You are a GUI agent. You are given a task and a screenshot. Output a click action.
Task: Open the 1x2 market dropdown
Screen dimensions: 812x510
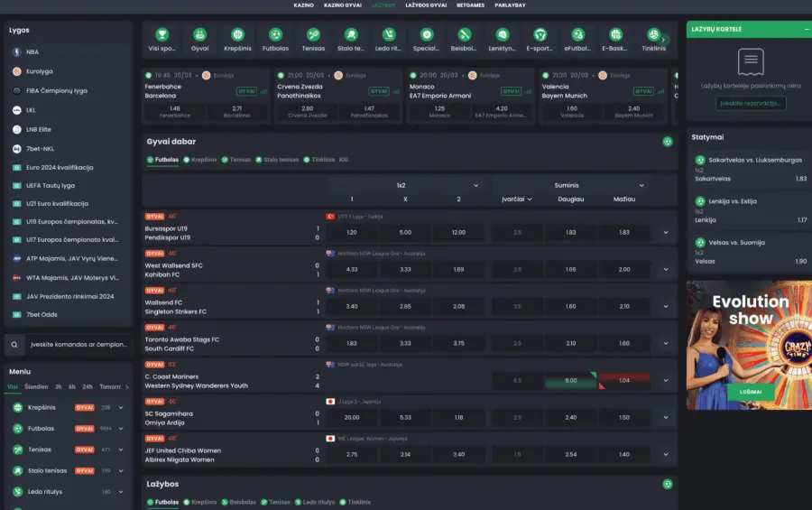[x=401, y=185]
